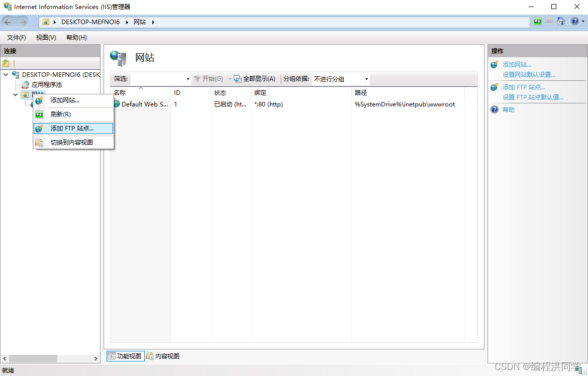The height and width of the screenshot is (376, 588).
Task: Open the filter dropdown arrow
Action: [x=188, y=79]
